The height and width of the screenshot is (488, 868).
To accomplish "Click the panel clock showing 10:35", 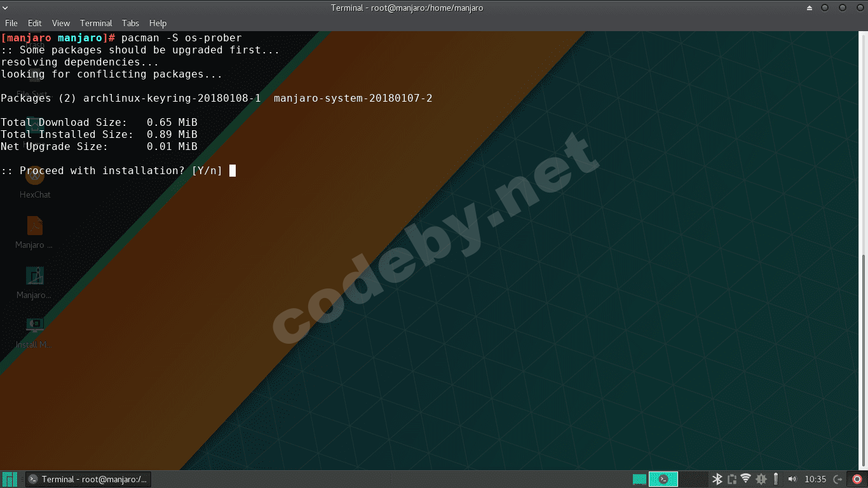I will point(815,479).
